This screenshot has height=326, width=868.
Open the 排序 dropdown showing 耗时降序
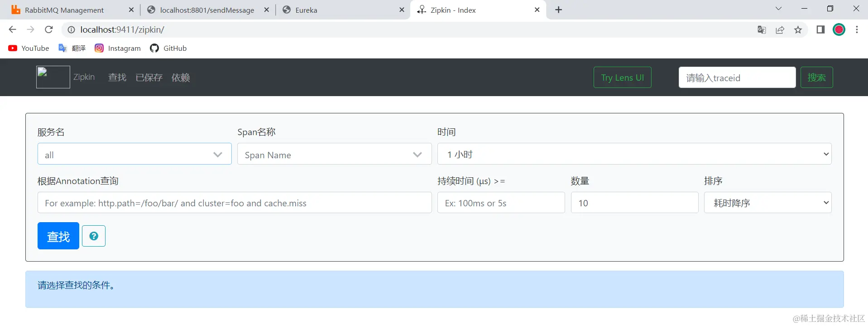768,203
